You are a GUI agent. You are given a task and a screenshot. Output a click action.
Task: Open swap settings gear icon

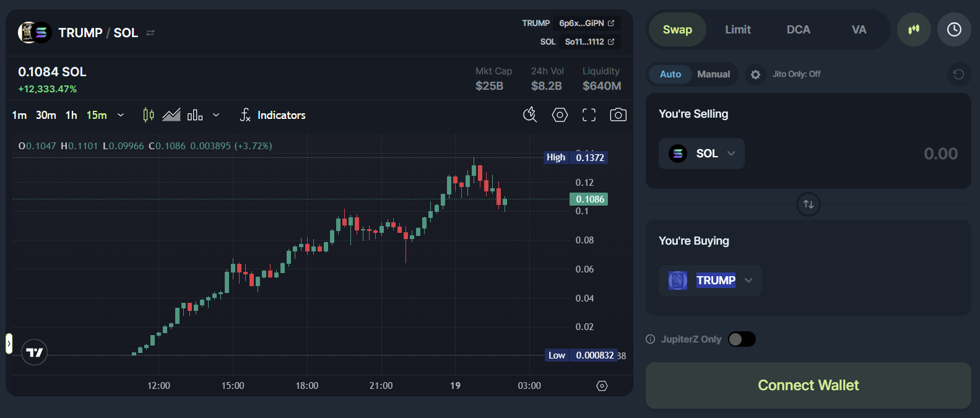tap(755, 74)
